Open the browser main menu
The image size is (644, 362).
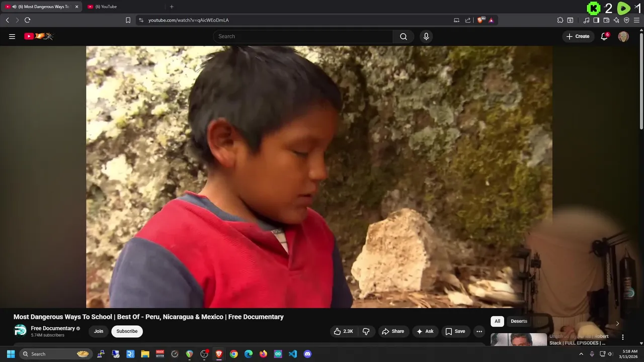pyautogui.click(x=636, y=20)
